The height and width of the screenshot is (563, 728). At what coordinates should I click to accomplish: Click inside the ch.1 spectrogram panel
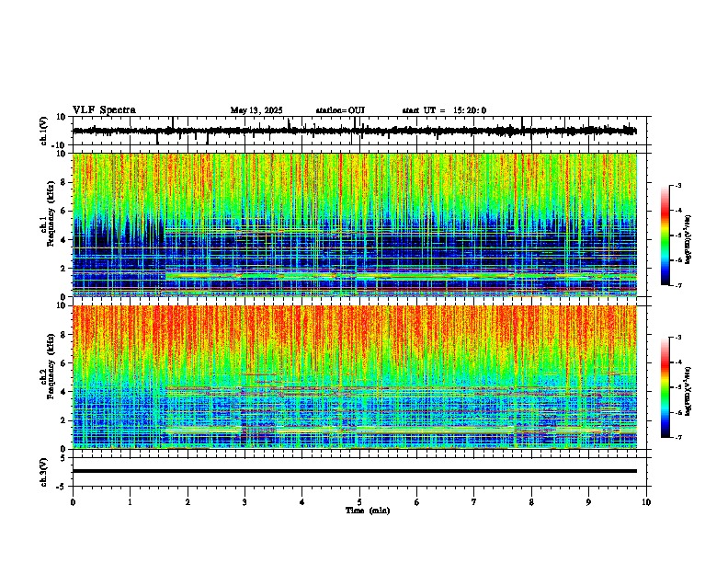click(x=355, y=224)
